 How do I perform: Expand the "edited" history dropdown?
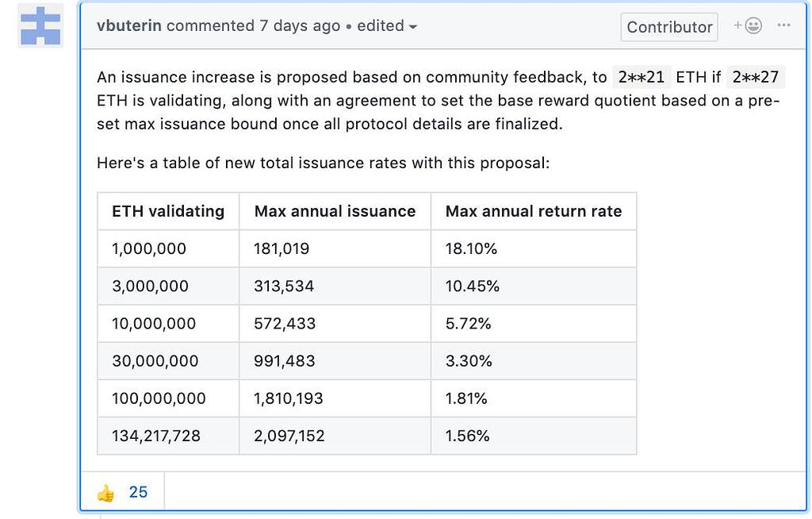(x=387, y=25)
